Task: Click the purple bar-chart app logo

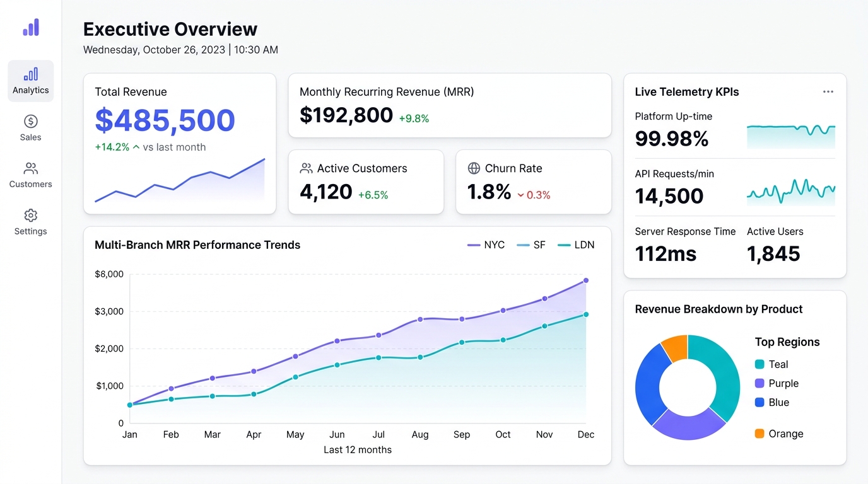Action: 31,27
